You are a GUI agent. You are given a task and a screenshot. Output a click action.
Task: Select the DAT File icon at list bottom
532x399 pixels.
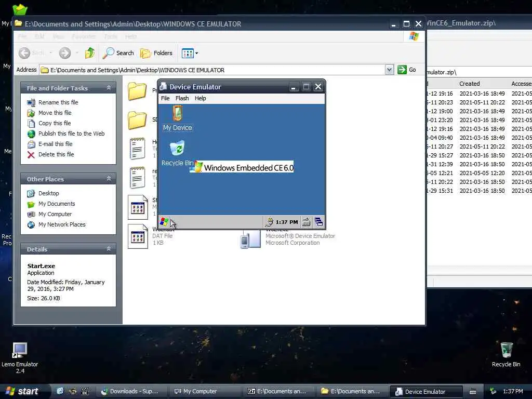[138, 236]
